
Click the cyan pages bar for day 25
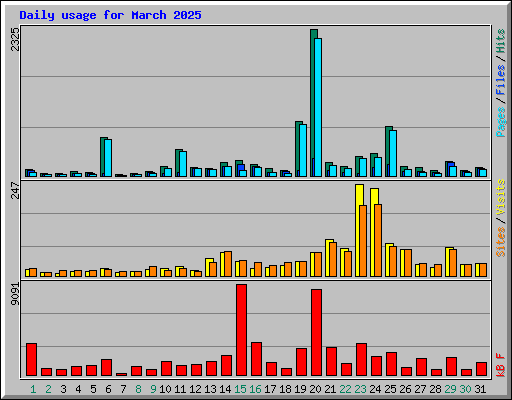click(x=393, y=153)
